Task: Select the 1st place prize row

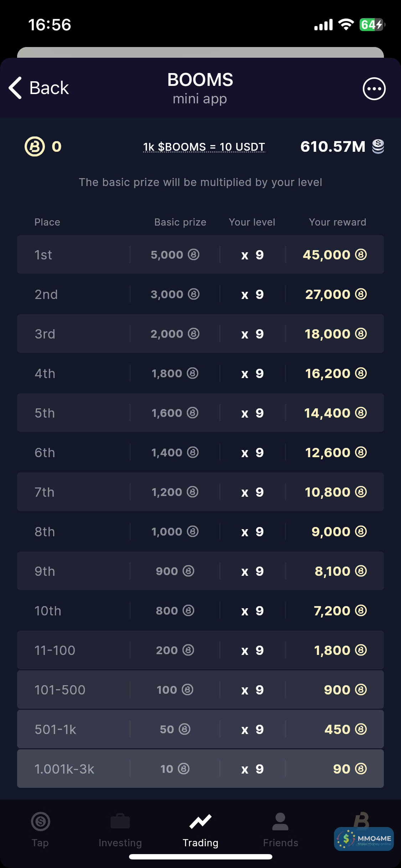Action: (200, 254)
